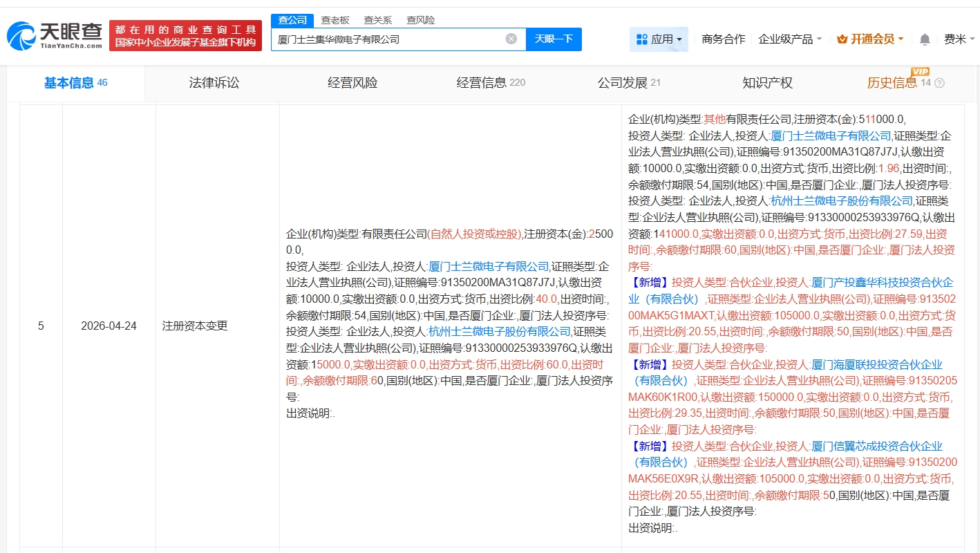Open the notification bell
This screenshot has height=553, width=980.
(x=925, y=39)
